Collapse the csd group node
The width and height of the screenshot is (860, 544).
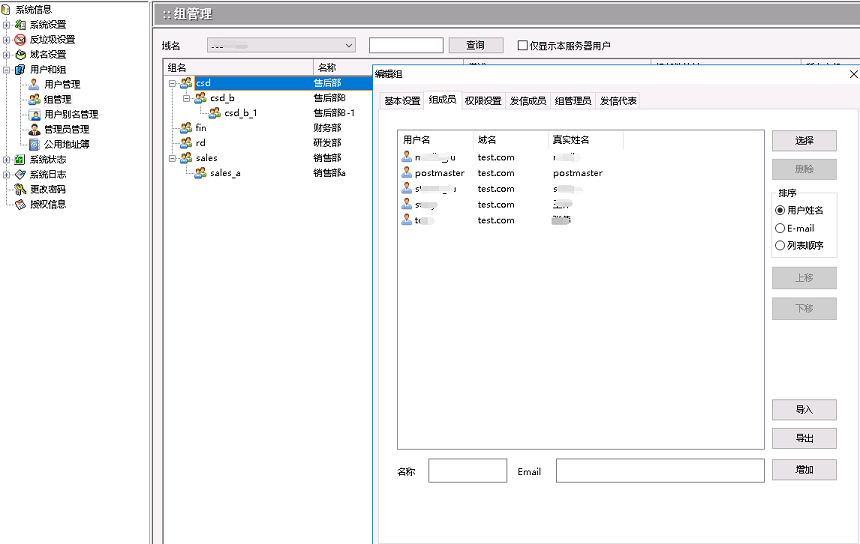click(x=172, y=83)
